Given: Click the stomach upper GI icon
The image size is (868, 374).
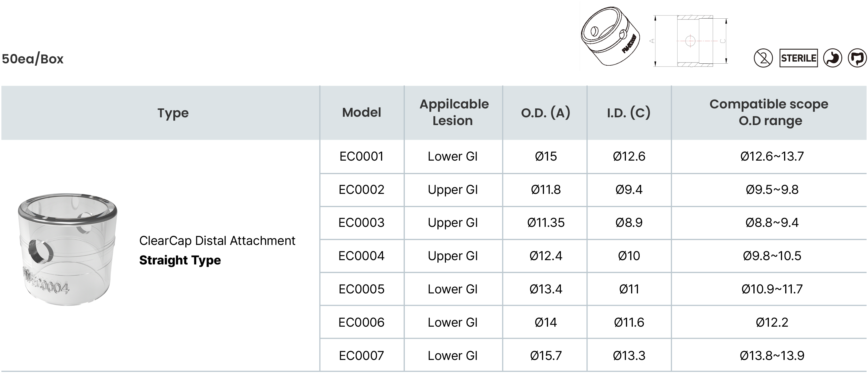Looking at the screenshot, I should click(832, 58).
